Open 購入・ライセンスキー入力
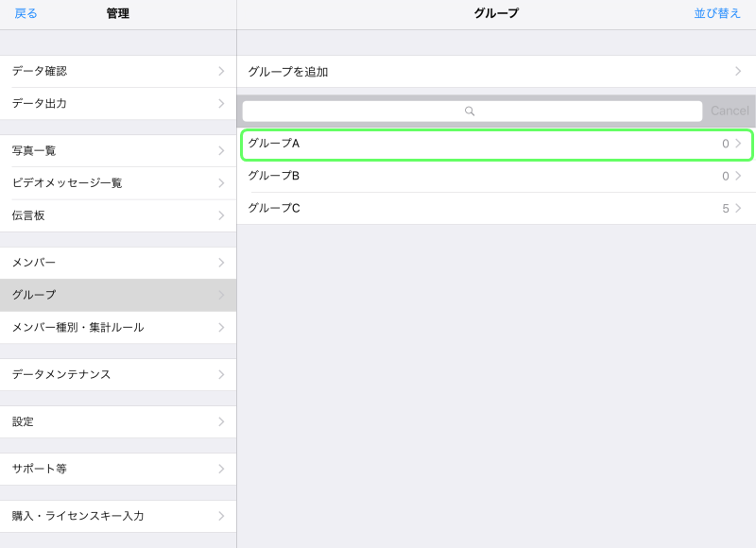 [118, 516]
